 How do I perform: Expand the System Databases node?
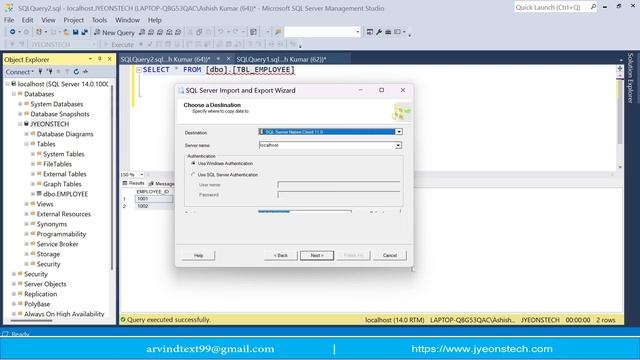(x=20, y=104)
